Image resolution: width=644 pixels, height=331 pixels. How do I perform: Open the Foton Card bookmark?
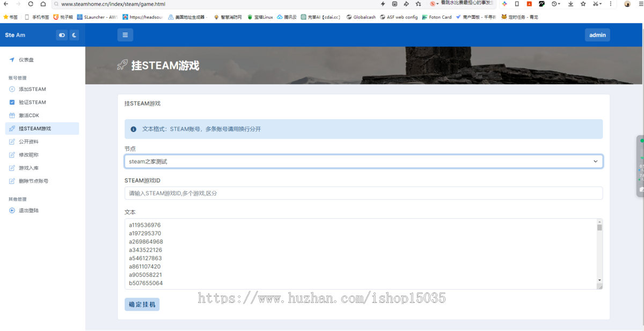pyautogui.click(x=437, y=17)
